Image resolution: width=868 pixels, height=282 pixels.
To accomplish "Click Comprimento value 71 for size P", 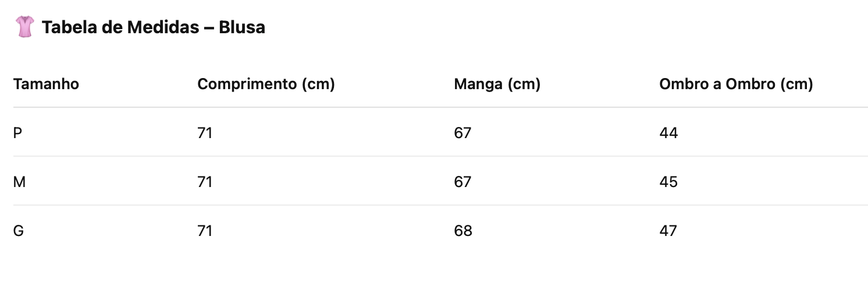I will point(205,133).
